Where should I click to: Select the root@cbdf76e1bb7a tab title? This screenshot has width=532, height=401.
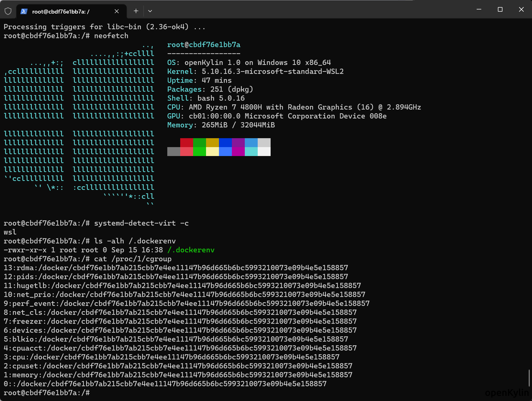point(61,12)
